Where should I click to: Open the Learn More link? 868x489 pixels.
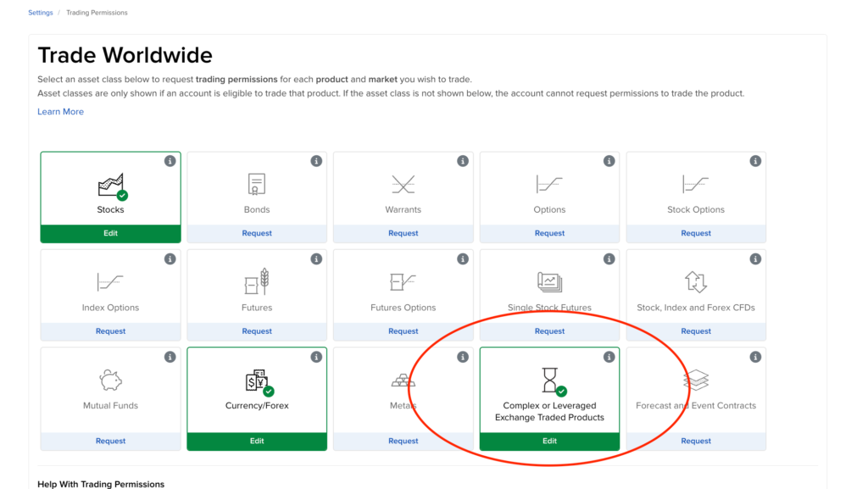[60, 112]
